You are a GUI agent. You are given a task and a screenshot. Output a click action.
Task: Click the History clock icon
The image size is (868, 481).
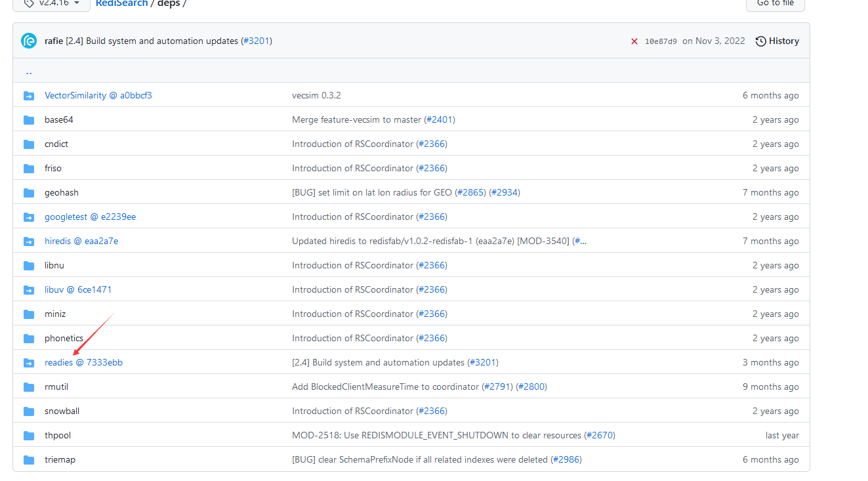click(x=761, y=41)
